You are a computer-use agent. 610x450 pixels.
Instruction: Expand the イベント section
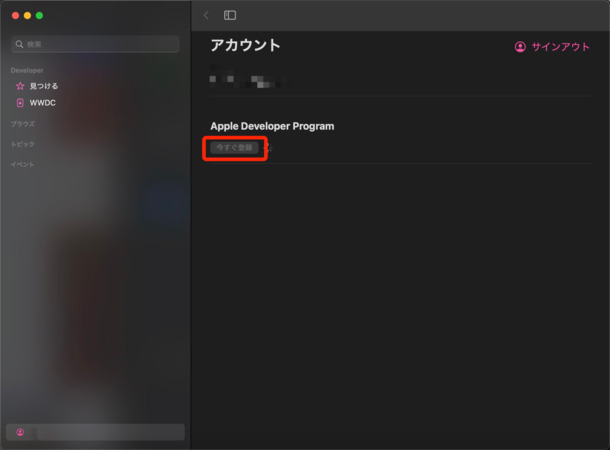coord(23,164)
